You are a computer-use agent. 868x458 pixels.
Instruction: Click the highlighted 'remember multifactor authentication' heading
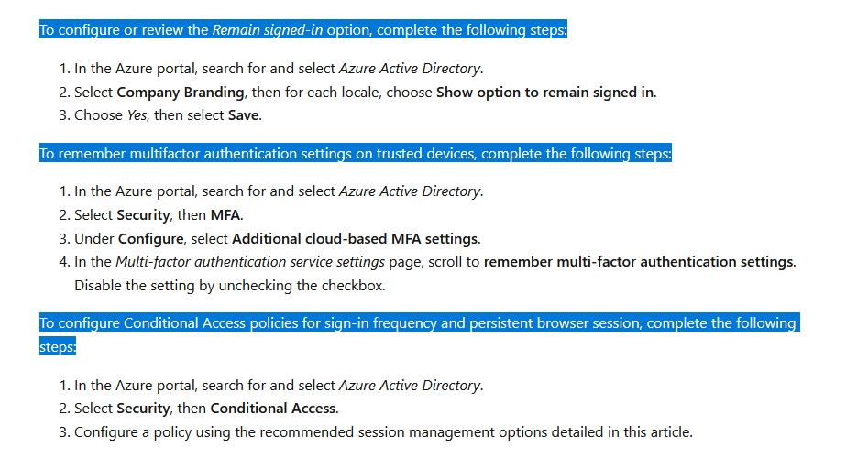[x=355, y=153]
